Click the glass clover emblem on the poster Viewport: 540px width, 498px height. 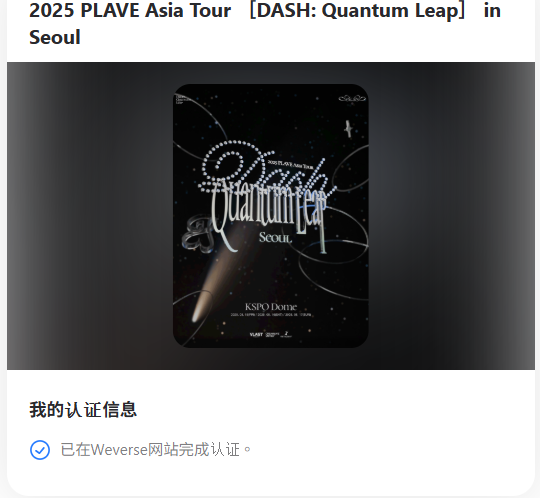pos(197,234)
